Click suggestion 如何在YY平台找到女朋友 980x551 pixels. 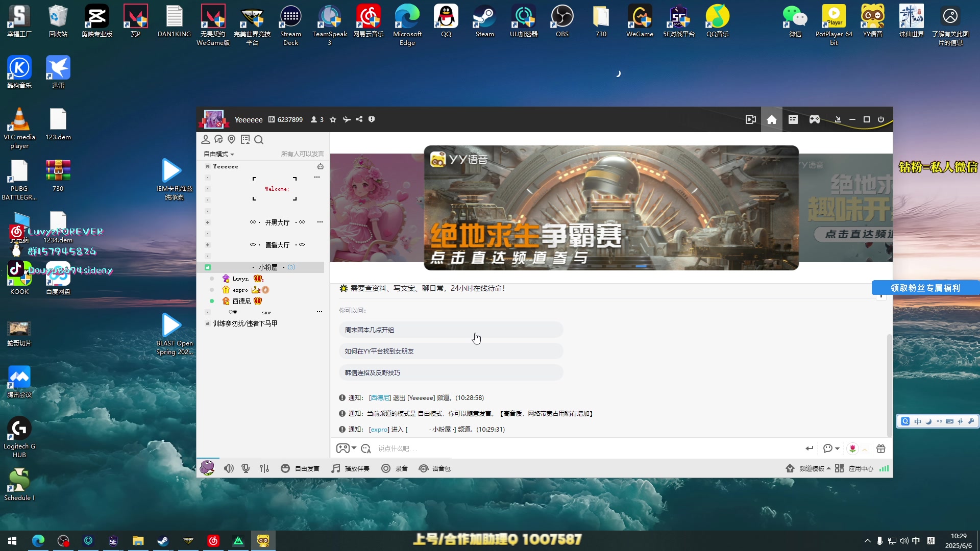451,351
